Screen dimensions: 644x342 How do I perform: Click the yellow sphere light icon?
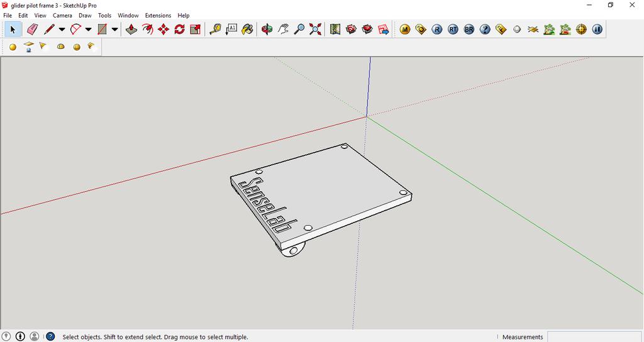(13, 47)
